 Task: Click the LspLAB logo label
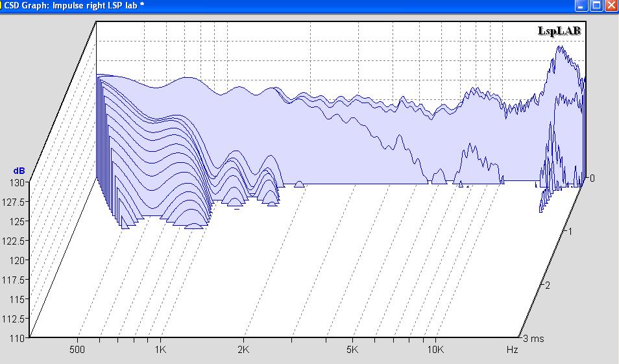click(559, 30)
